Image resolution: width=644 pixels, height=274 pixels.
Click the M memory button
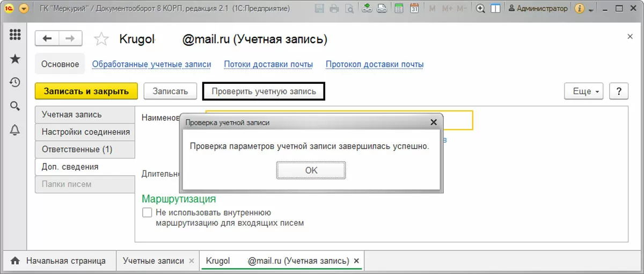[x=431, y=9]
